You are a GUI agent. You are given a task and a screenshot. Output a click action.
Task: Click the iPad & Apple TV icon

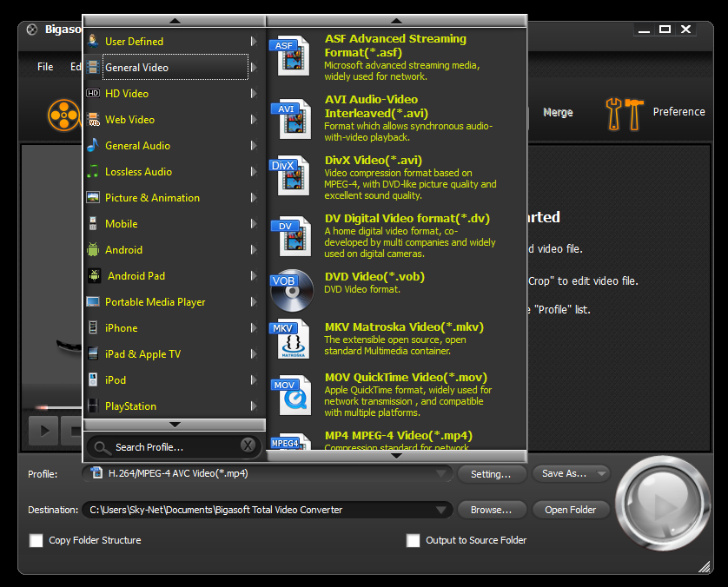[93, 353]
